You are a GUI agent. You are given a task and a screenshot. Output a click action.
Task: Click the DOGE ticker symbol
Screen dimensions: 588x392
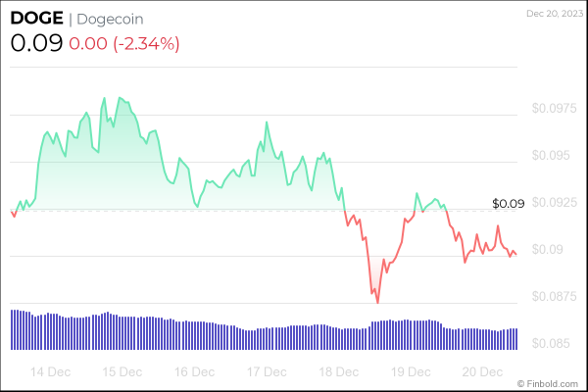point(36,20)
